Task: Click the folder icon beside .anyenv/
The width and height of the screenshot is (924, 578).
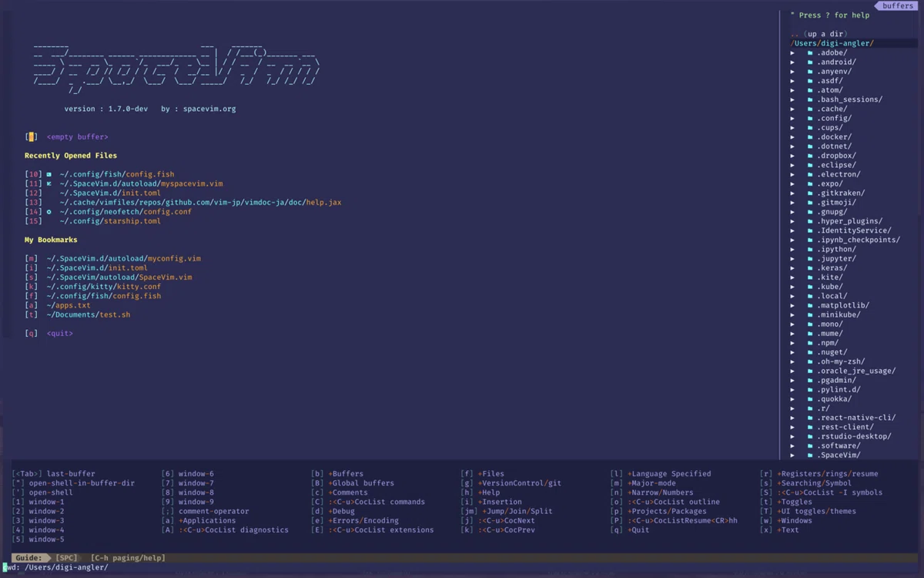Action: pos(810,72)
